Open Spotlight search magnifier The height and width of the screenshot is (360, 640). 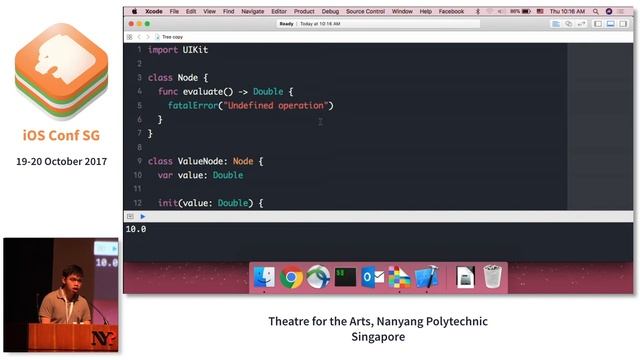pyautogui.click(x=596, y=11)
